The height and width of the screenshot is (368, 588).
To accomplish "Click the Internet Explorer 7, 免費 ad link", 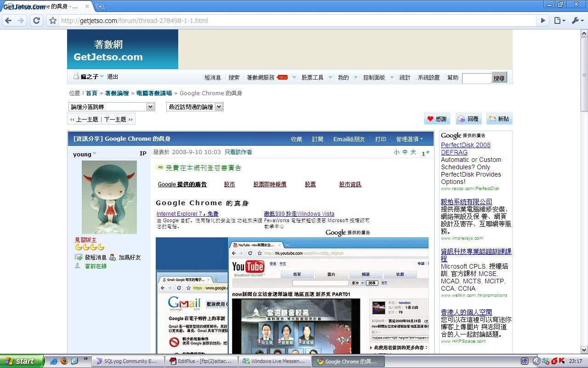I will 187,214.
